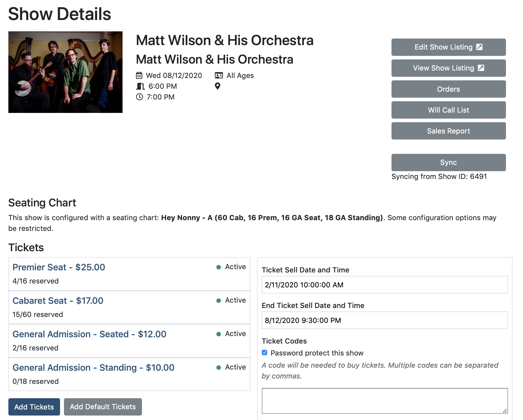Image resolution: width=523 pixels, height=420 pixels.
Task: Click the door icon next to 6:00 PM
Action: tap(140, 86)
